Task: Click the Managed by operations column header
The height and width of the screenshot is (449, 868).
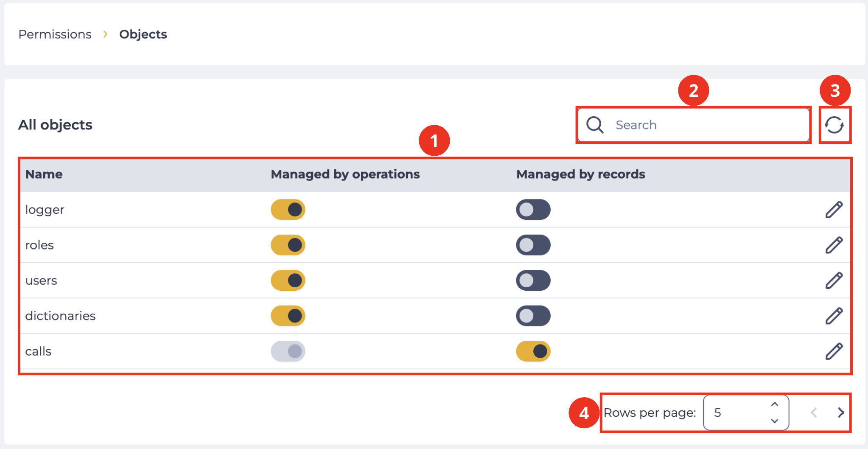Action: [x=345, y=174]
